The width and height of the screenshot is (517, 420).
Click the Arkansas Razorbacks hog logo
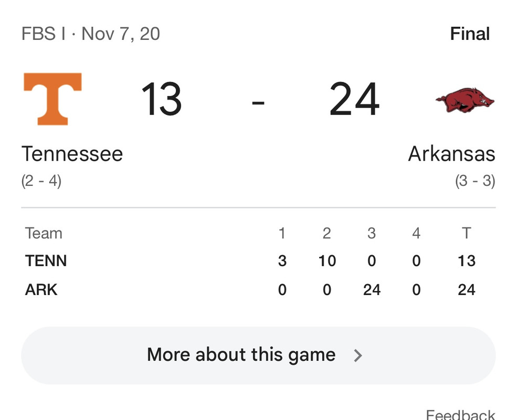(465, 100)
